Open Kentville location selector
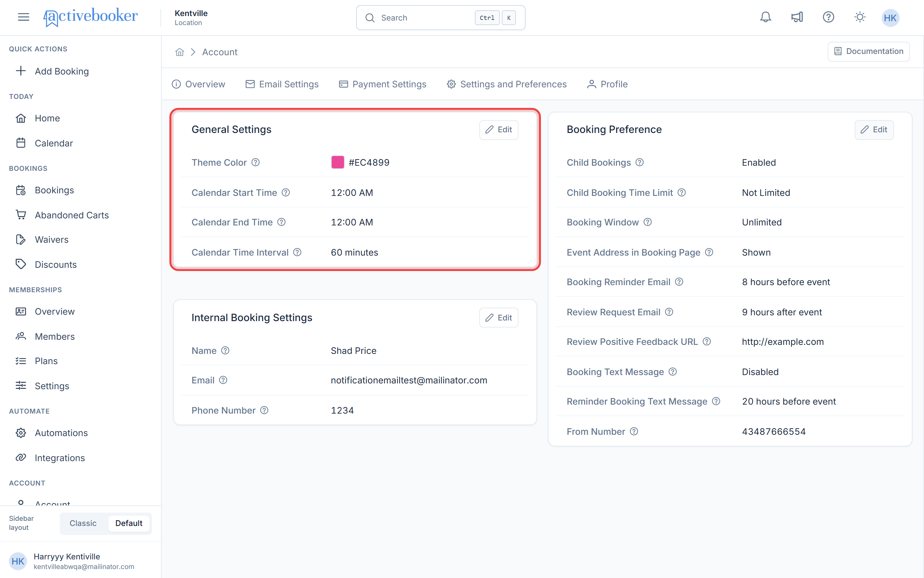 point(191,18)
